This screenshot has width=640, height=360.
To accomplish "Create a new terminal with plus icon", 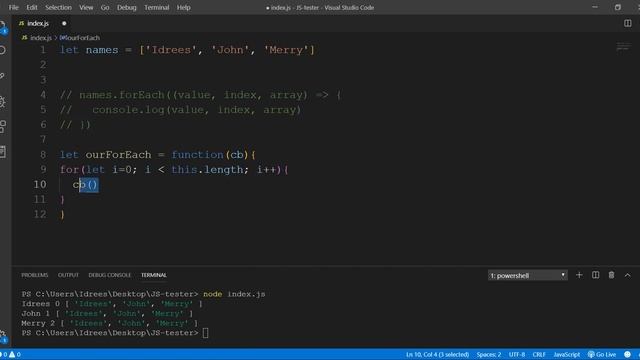I will click(579, 275).
